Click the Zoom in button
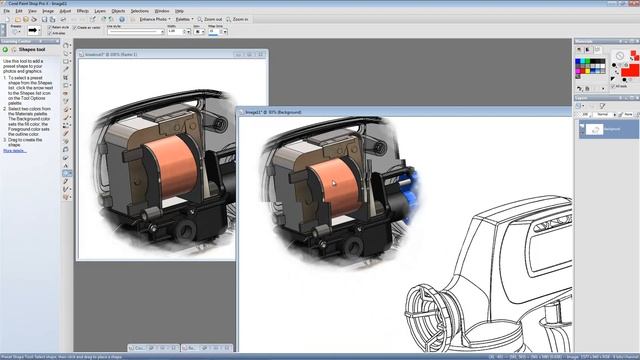 pyautogui.click(x=237, y=19)
